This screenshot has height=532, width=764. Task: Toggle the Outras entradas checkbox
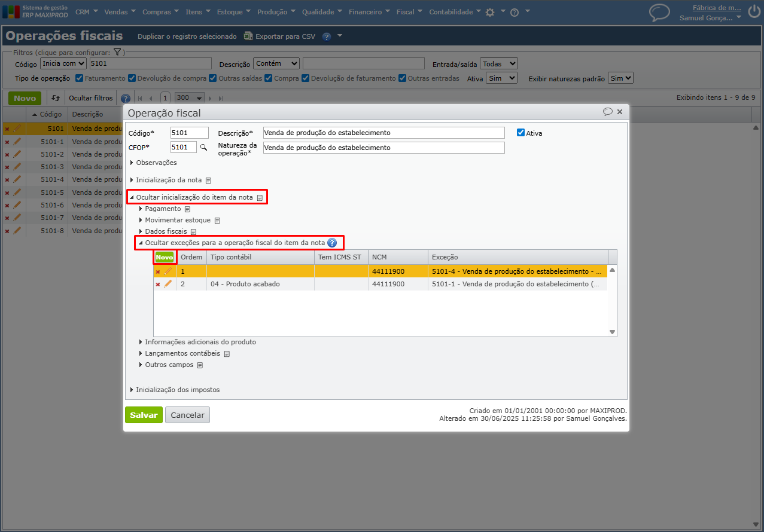point(403,78)
